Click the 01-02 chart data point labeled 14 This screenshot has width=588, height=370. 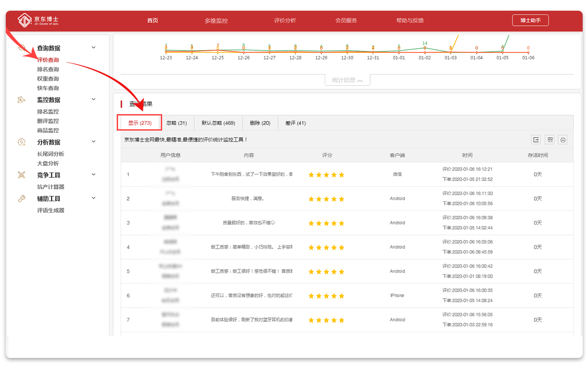pyautogui.click(x=425, y=47)
